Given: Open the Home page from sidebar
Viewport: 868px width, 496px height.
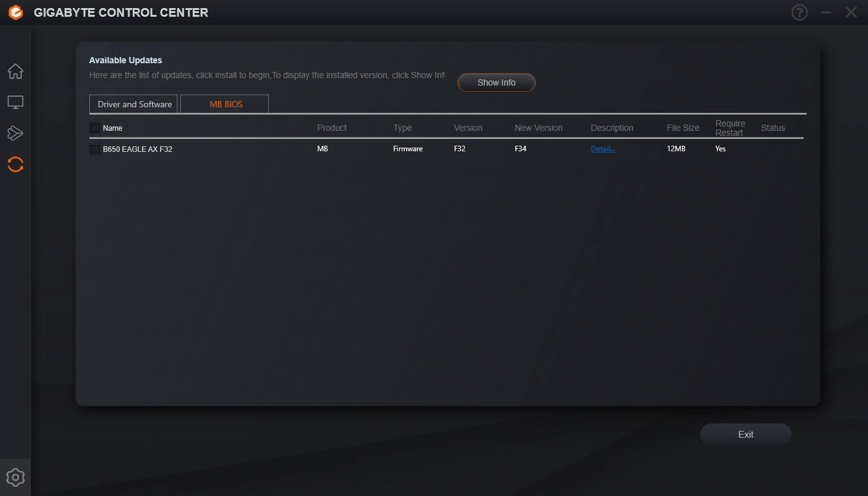Looking at the screenshot, I should [15, 71].
